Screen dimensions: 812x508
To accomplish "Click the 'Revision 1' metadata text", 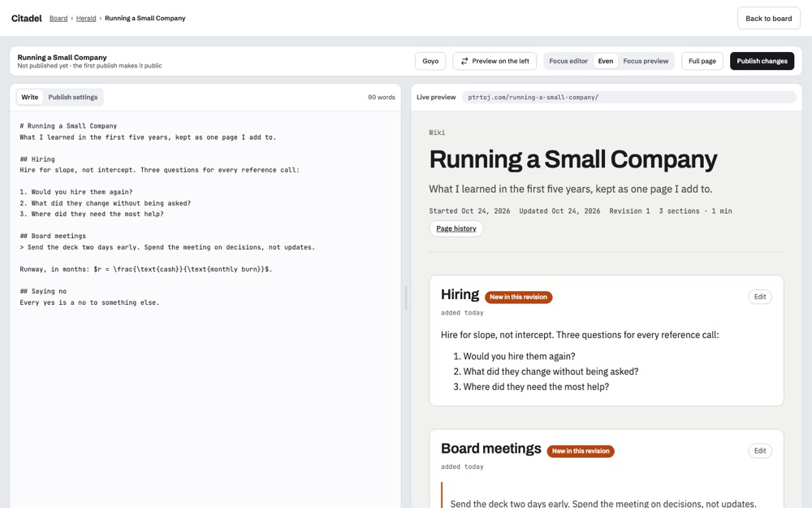I will coord(629,211).
